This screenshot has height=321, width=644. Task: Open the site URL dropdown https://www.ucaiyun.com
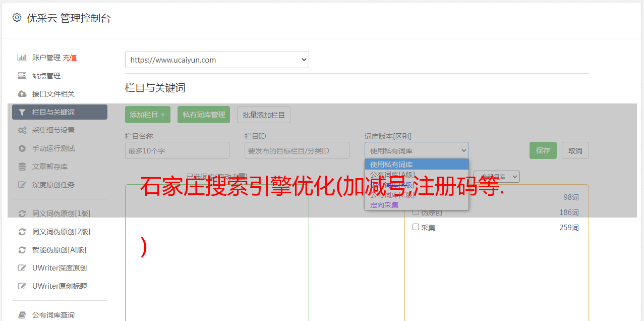coord(217,60)
